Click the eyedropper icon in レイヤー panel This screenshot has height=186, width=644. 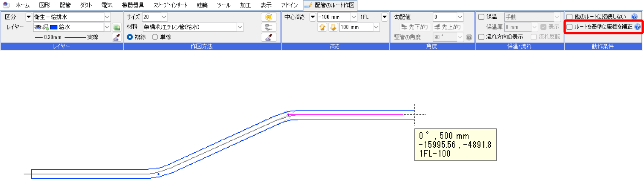tap(116, 37)
